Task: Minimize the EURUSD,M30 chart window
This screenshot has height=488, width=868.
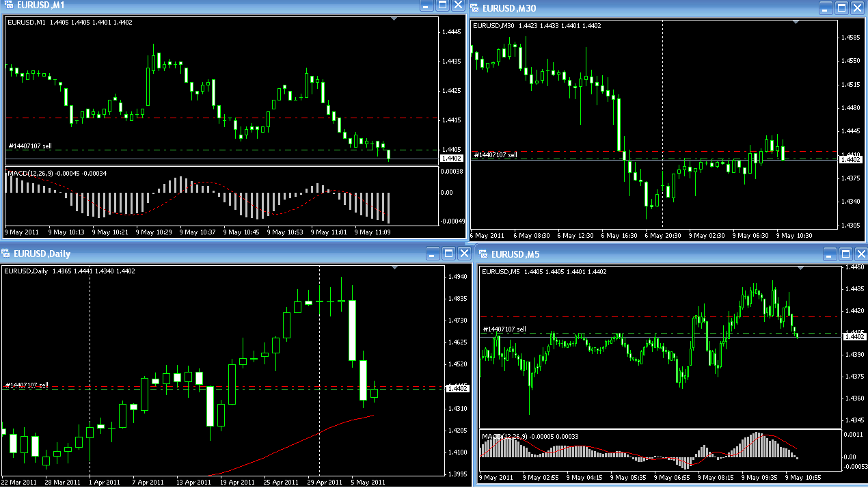Action: click(827, 8)
